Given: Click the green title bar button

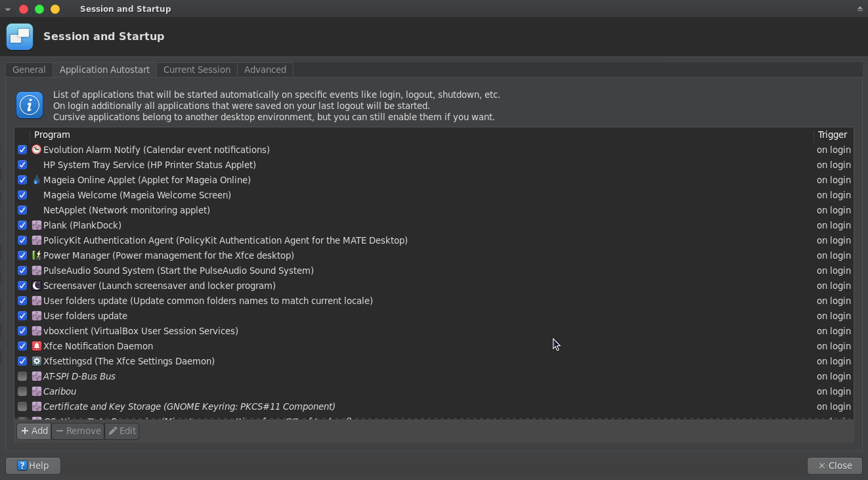Looking at the screenshot, I should 39,9.
